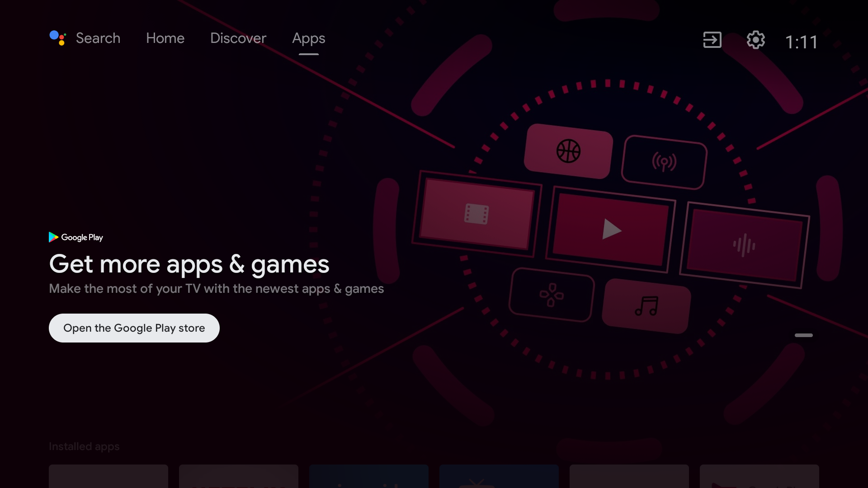Open the Google Play store
This screenshot has width=868, height=488.
134,328
